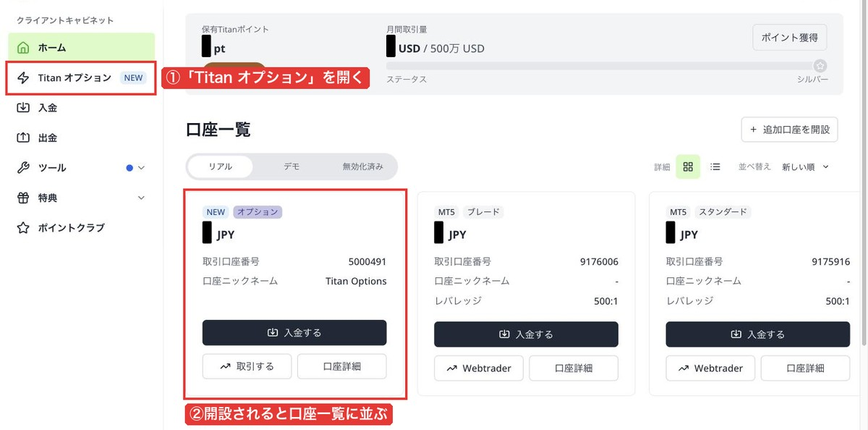Click the 口座一覧 heading
The image size is (868, 430).
point(218,130)
